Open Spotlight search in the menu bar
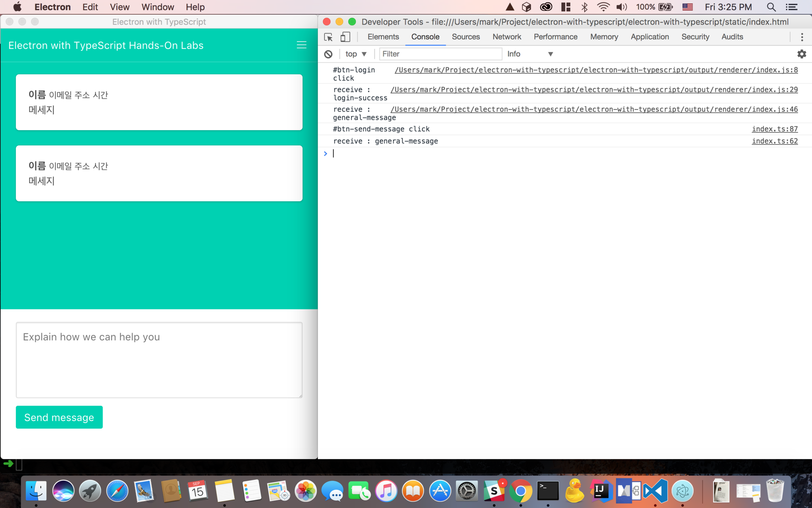 tap(771, 7)
